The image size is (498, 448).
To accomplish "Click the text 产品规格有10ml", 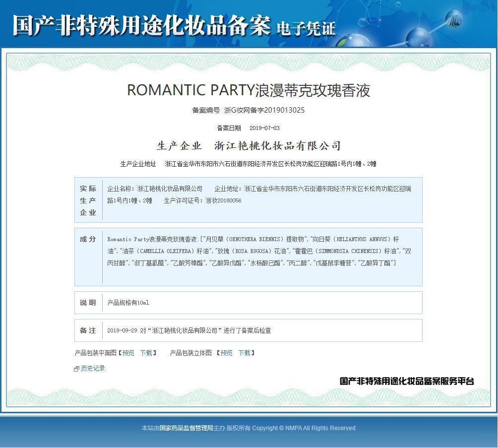I will click(x=128, y=303).
